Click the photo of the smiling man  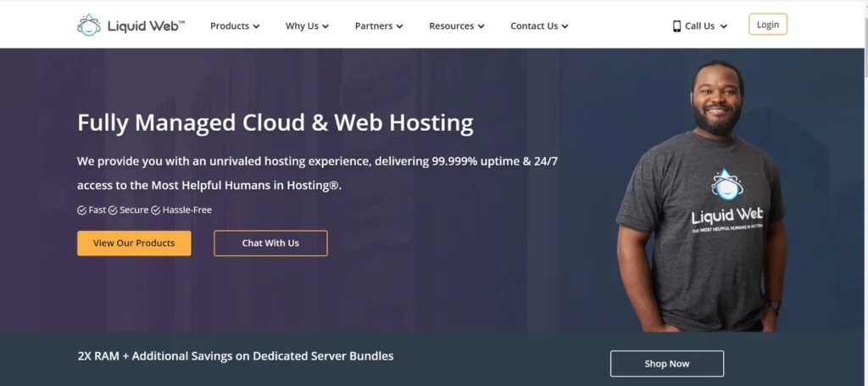pos(701,197)
